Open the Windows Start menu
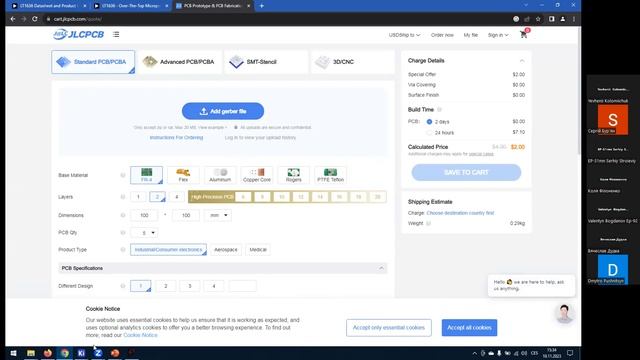This screenshot has height=360, width=640. click(13, 353)
